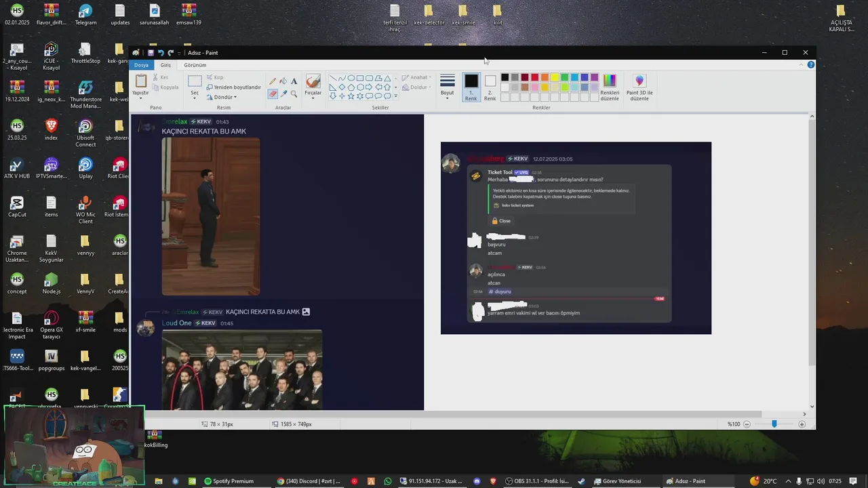Open the Seç selection dropdown arrow
This screenshot has width=868, height=488.
coord(195,97)
